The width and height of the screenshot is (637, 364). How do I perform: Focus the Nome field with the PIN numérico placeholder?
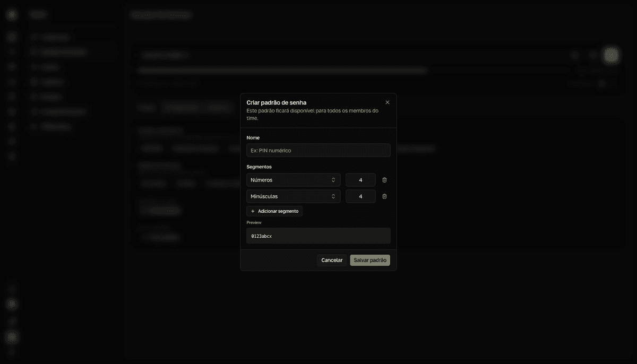[318, 150]
